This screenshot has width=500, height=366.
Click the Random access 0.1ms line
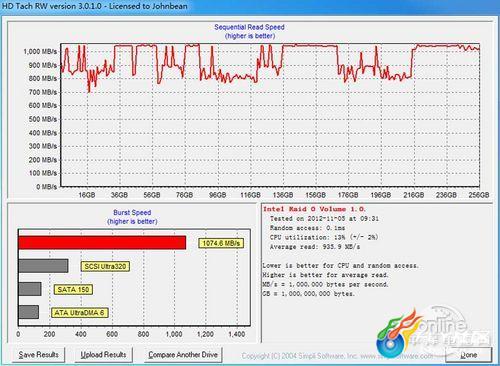point(307,228)
